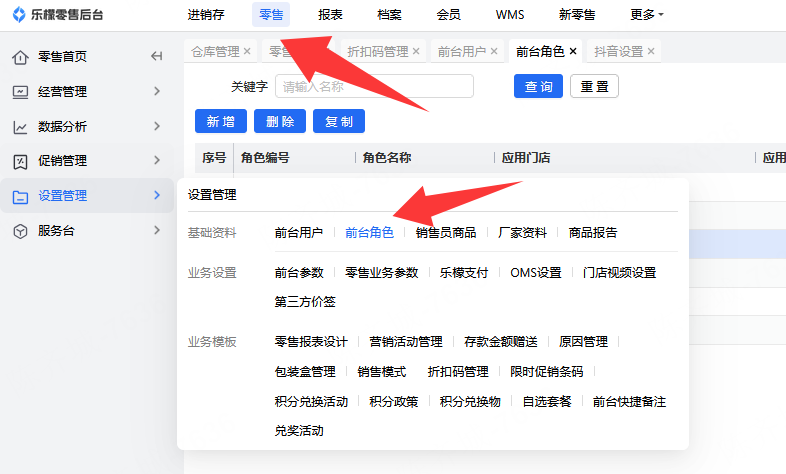Screen dimensions: 786x474
Task: Click the 查询 search button
Action: coord(538,86)
